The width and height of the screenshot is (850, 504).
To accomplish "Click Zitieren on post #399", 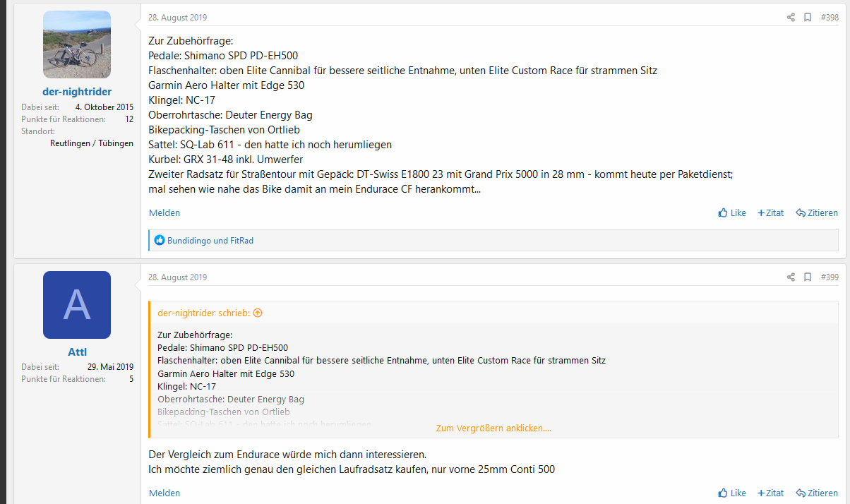I will coord(817,493).
